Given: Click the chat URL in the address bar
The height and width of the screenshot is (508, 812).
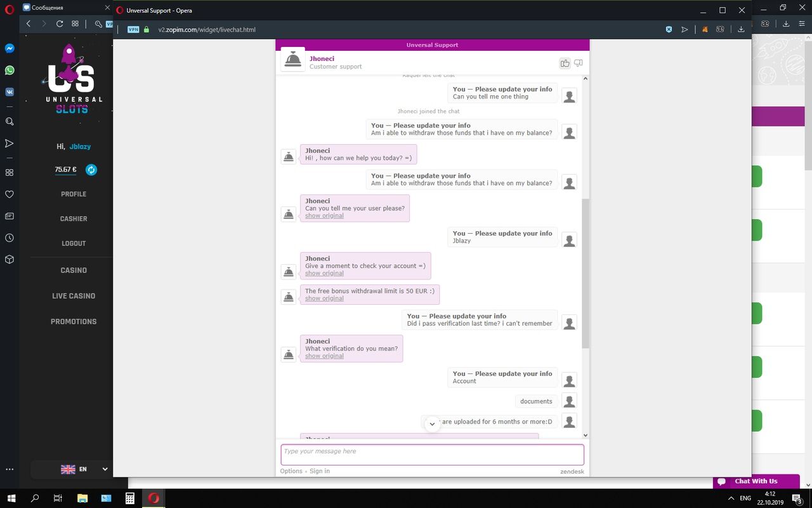Looking at the screenshot, I should pos(207,30).
